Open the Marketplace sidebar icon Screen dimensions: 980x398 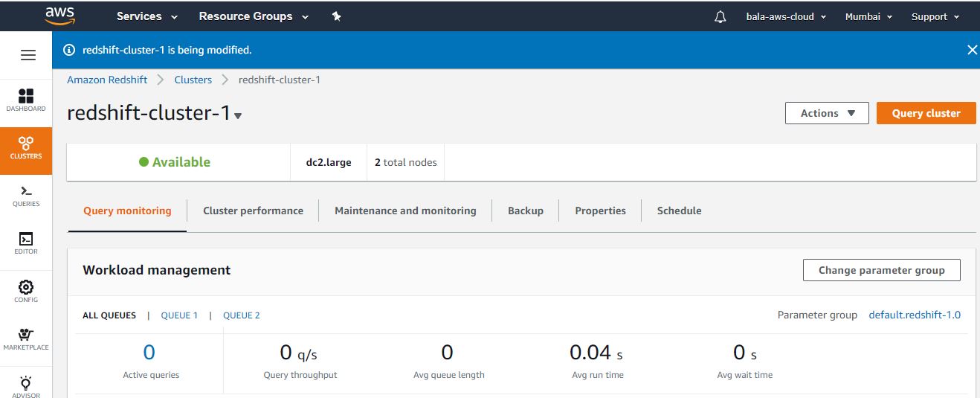(x=26, y=339)
